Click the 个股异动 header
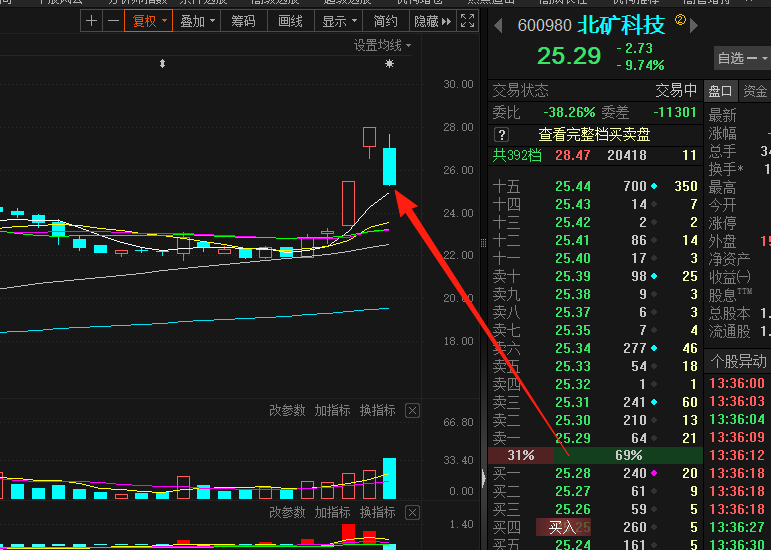771x550 pixels. [738, 361]
